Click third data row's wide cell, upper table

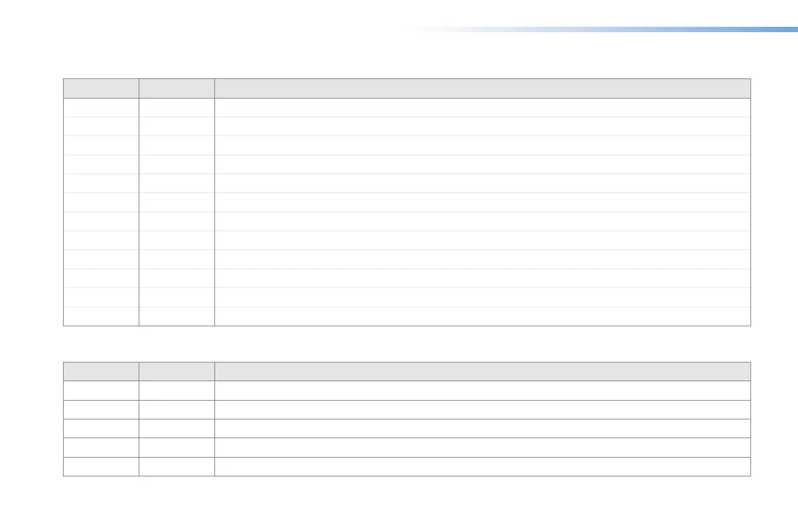coord(482,145)
